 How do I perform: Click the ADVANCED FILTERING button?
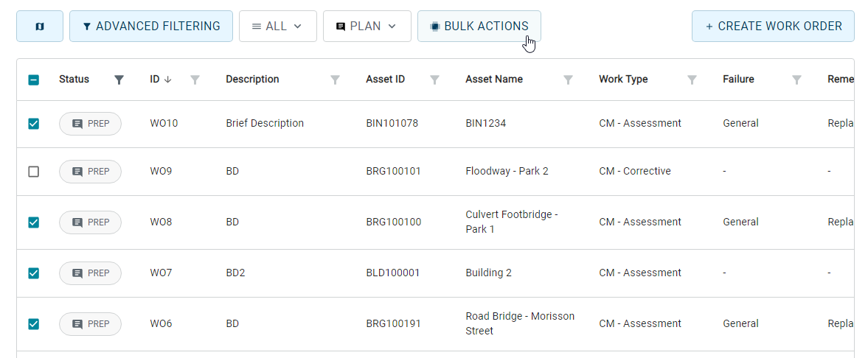(x=151, y=26)
